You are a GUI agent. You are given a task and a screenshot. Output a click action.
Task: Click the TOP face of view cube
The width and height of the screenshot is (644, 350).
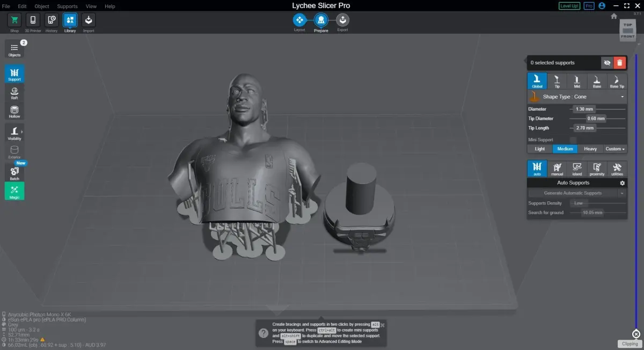pos(628,26)
